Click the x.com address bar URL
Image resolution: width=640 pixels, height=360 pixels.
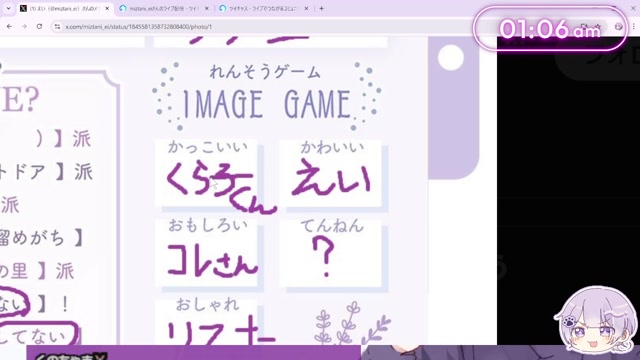(x=139, y=27)
